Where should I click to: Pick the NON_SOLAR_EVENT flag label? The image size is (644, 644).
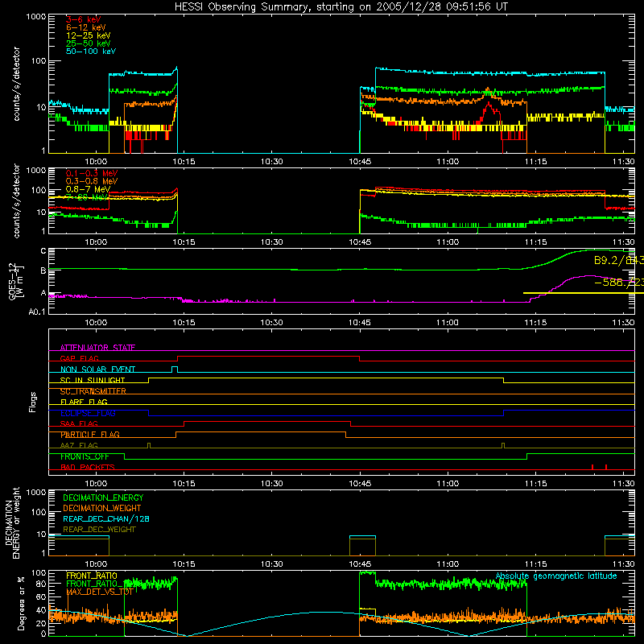pos(97,369)
